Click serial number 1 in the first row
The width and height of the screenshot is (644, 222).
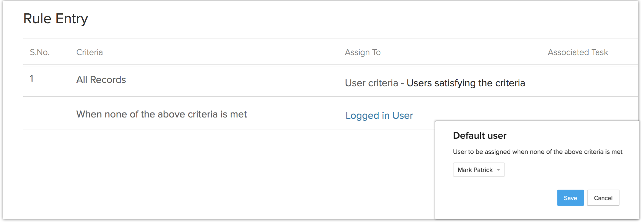(x=32, y=78)
